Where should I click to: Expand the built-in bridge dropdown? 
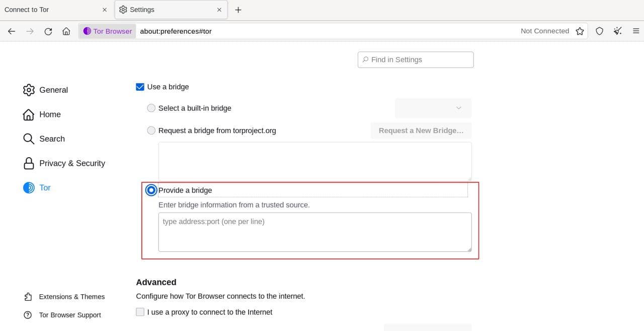coord(433,108)
